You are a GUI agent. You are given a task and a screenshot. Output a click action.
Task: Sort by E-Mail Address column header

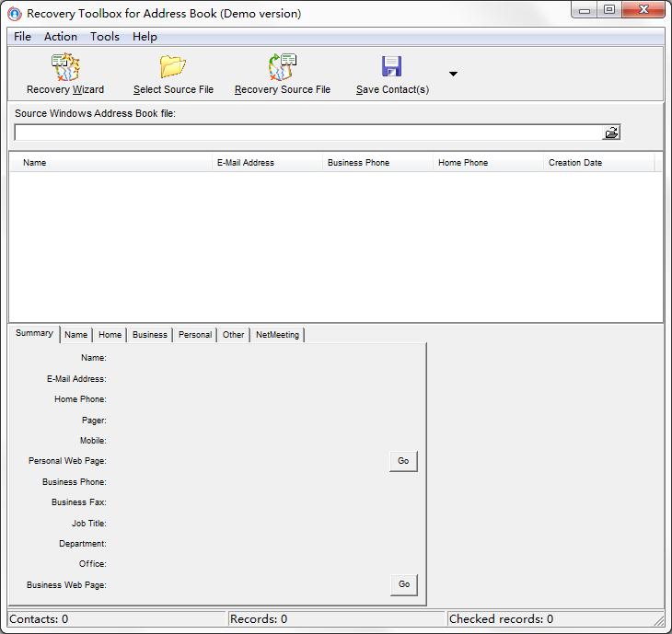pyautogui.click(x=267, y=163)
